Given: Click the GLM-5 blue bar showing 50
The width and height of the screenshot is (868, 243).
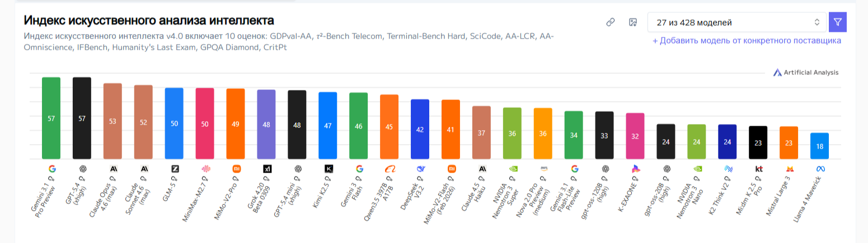Looking at the screenshot, I should 174,123.
